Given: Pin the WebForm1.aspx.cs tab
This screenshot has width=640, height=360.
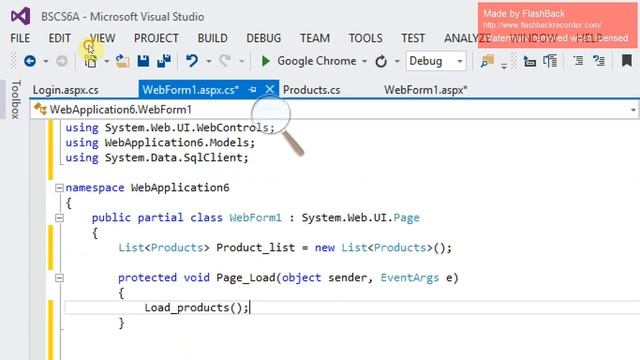Looking at the screenshot, I should (252, 89).
